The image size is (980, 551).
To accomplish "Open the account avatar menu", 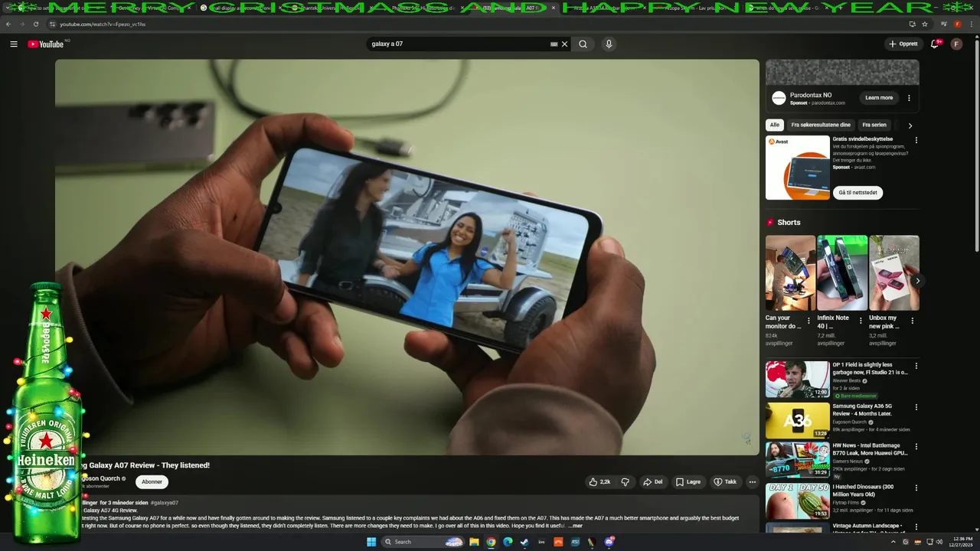I will click(x=956, y=44).
